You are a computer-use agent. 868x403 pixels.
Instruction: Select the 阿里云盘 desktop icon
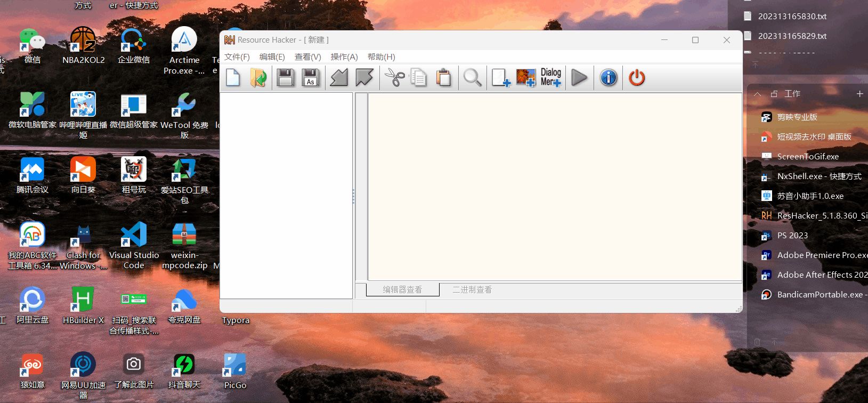(x=33, y=305)
